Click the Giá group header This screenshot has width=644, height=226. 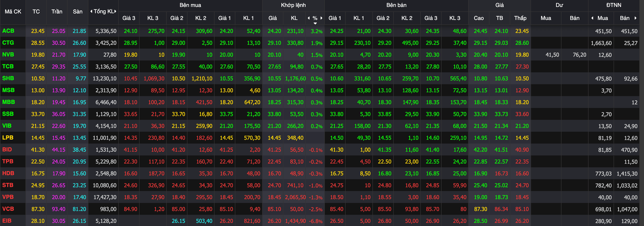point(499,5)
